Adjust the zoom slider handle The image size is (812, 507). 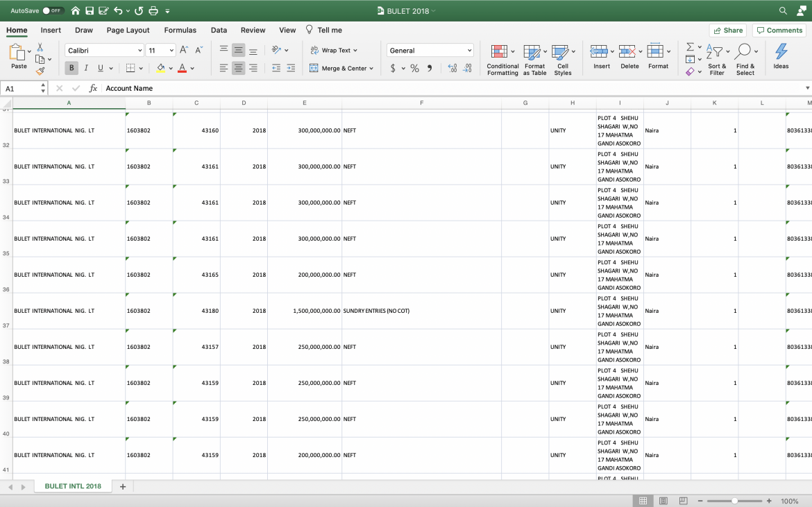(x=734, y=501)
